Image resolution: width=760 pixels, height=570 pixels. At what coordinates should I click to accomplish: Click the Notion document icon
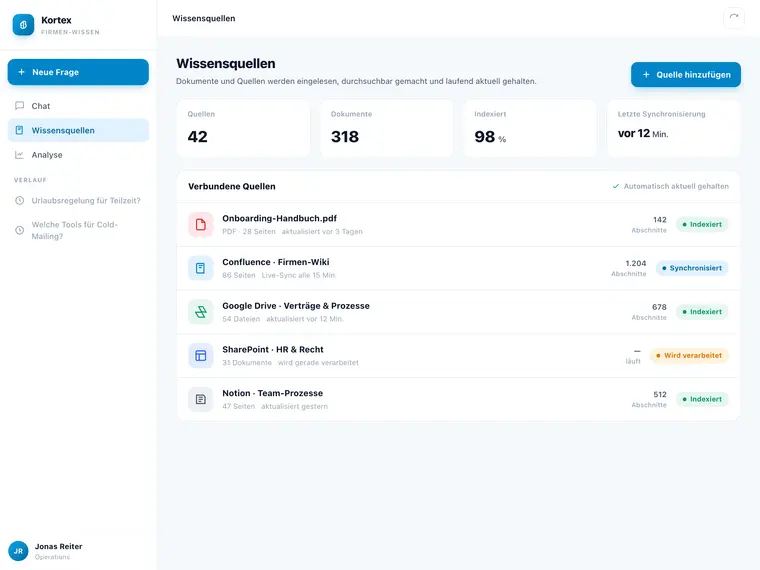coord(201,399)
